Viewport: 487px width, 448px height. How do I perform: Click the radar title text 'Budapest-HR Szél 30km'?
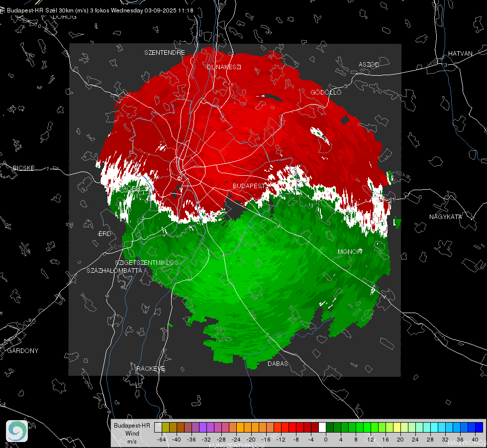tap(40, 10)
